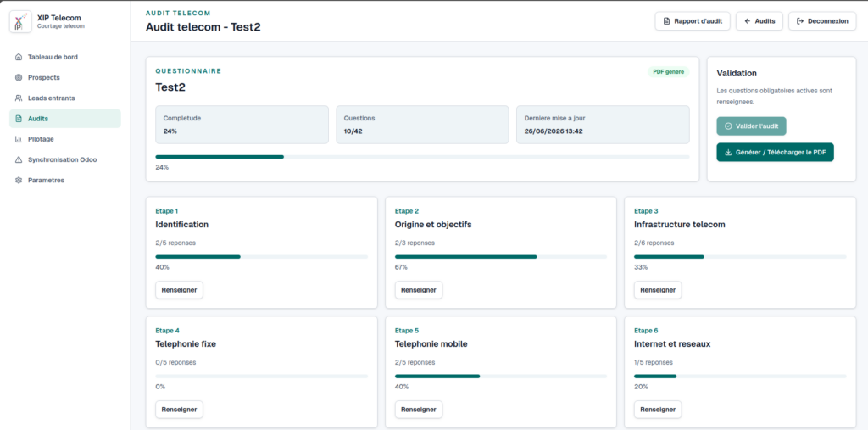Image resolution: width=868 pixels, height=430 pixels.
Task: Click Renseigner for Identification step
Action: click(x=179, y=290)
